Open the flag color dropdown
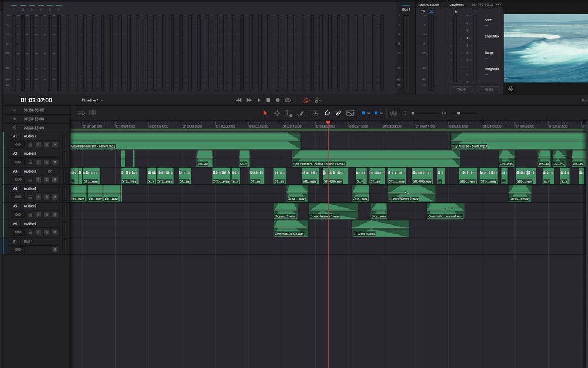Image resolution: width=588 pixels, height=368 pixels. 369,112
